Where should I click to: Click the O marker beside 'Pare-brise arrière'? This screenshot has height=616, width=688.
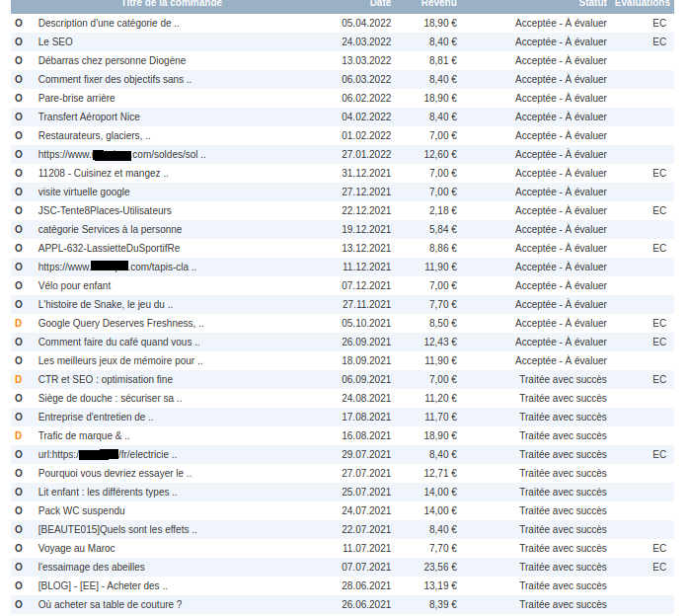pyautogui.click(x=19, y=98)
